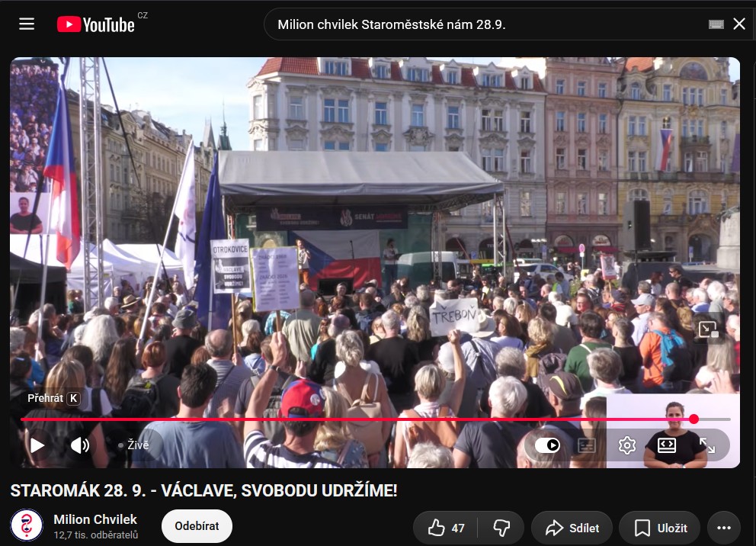The width and height of the screenshot is (756, 546).
Task: Click the red progress bar scrubber
Action: point(694,419)
